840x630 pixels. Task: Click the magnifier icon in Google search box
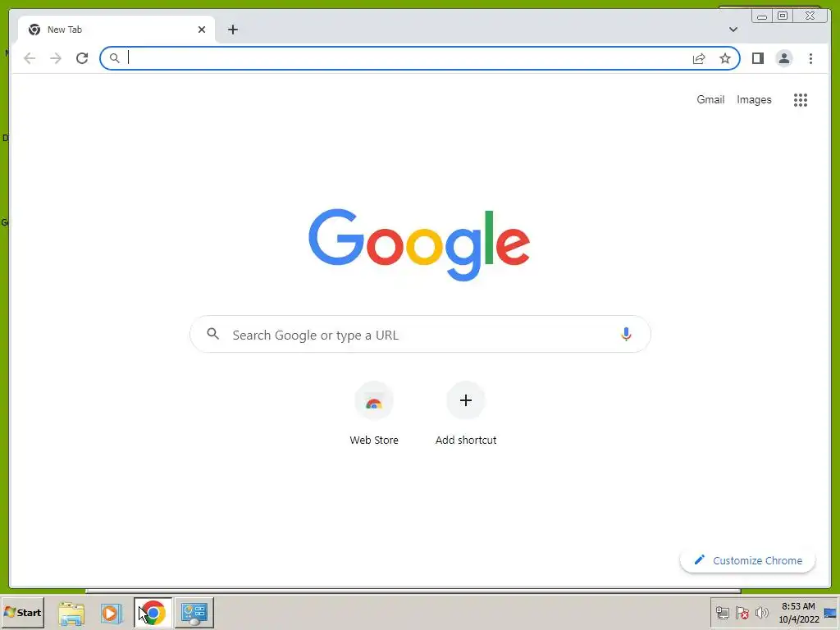click(x=213, y=334)
